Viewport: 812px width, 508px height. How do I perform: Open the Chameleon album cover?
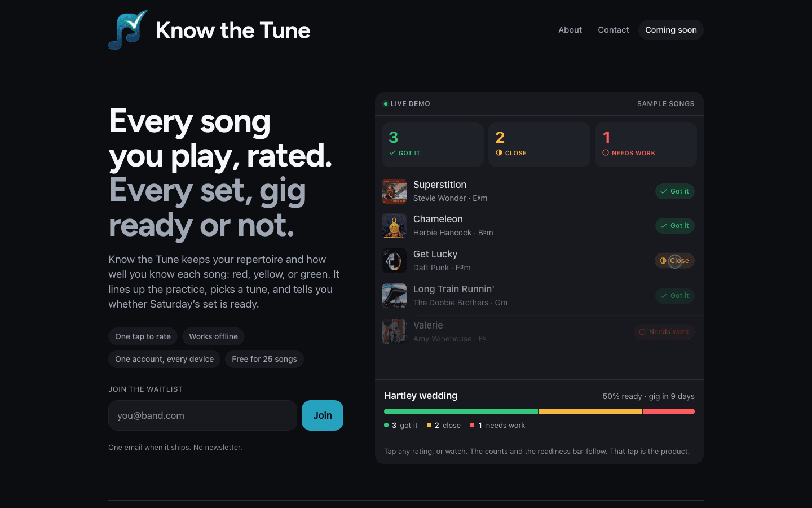(394, 226)
